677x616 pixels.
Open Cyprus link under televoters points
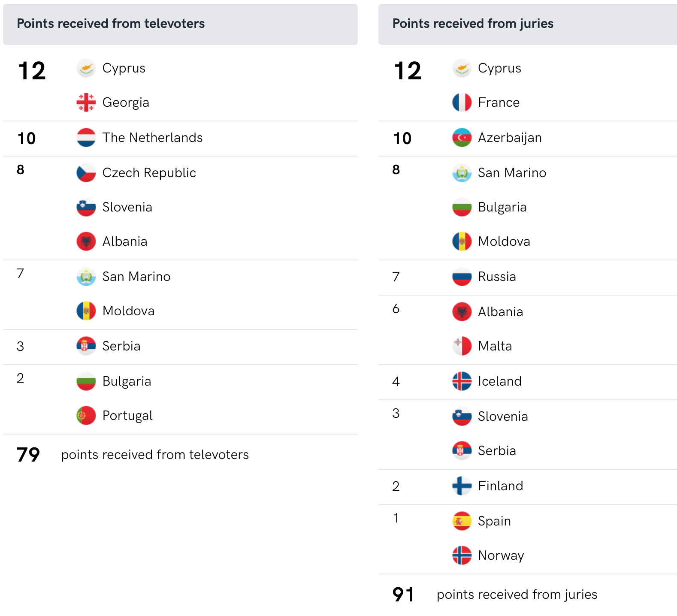point(124,68)
